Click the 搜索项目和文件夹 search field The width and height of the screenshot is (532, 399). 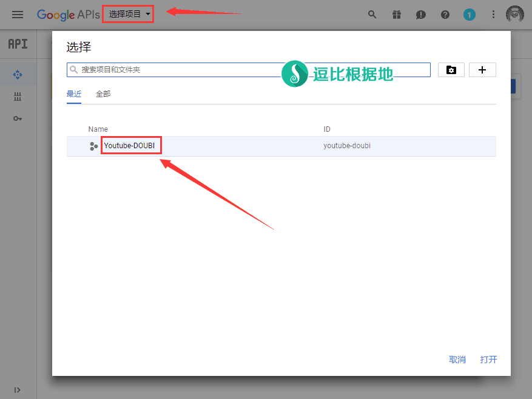(182, 70)
